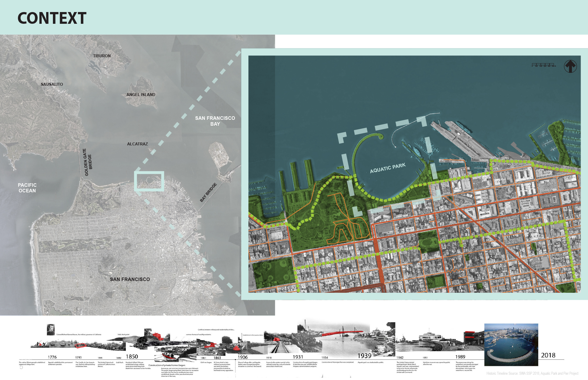Click the map scale bar
The width and height of the screenshot is (588, 380).
tap(543, 64)
